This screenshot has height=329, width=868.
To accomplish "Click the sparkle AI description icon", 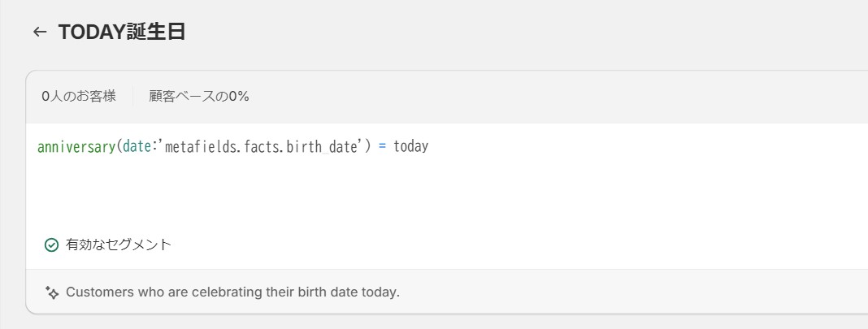I will (x=52, y=292).
